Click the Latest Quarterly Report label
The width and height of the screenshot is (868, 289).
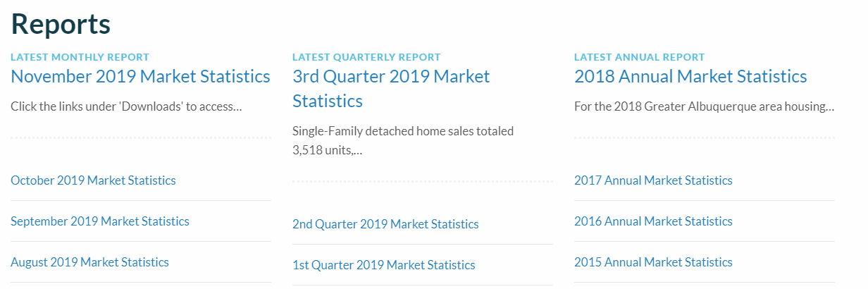366,57
